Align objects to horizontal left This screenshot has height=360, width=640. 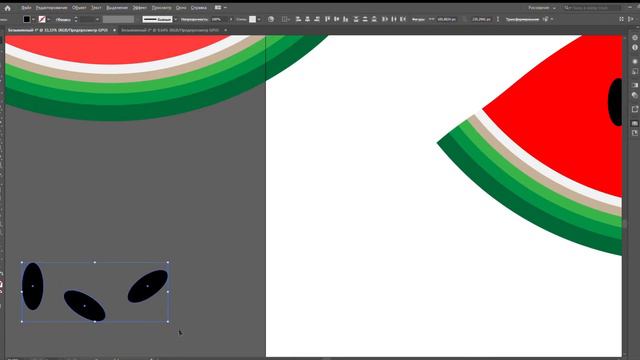tap(298, 19)
